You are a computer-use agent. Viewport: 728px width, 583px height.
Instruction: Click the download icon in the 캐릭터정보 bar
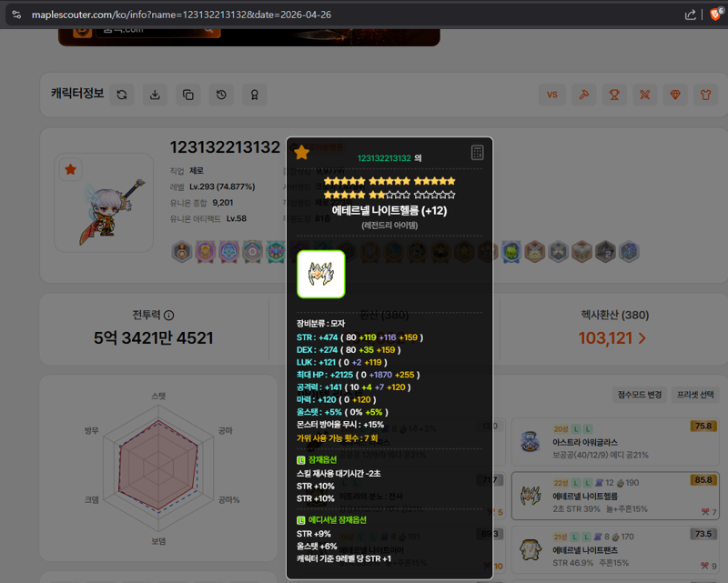155,95
